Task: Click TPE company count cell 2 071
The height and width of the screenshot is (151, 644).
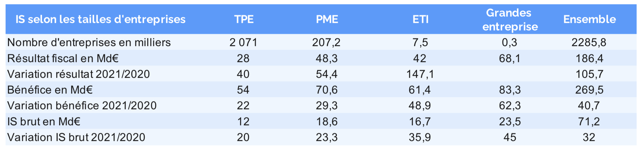Action: click(x=243, y=43)
